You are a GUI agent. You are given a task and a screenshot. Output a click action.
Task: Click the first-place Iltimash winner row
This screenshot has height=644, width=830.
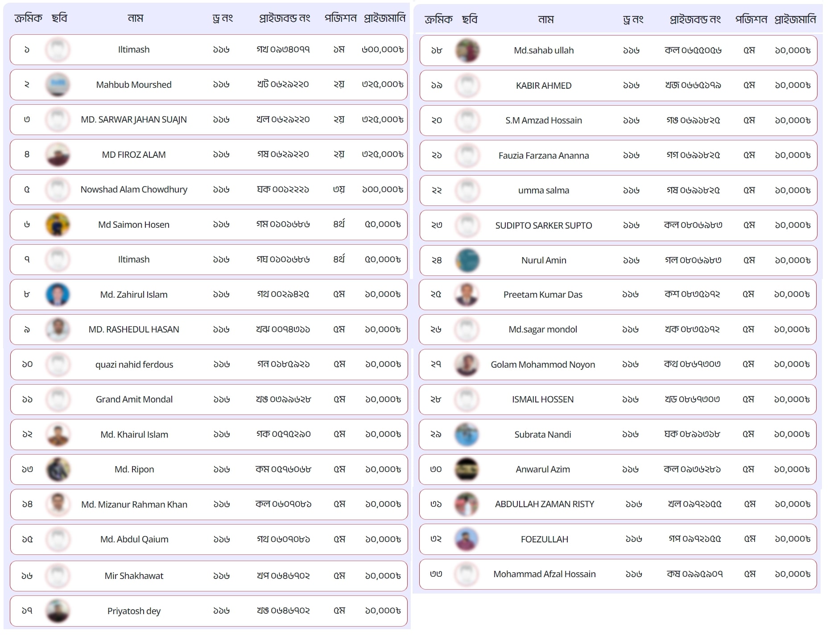[208, 49]
